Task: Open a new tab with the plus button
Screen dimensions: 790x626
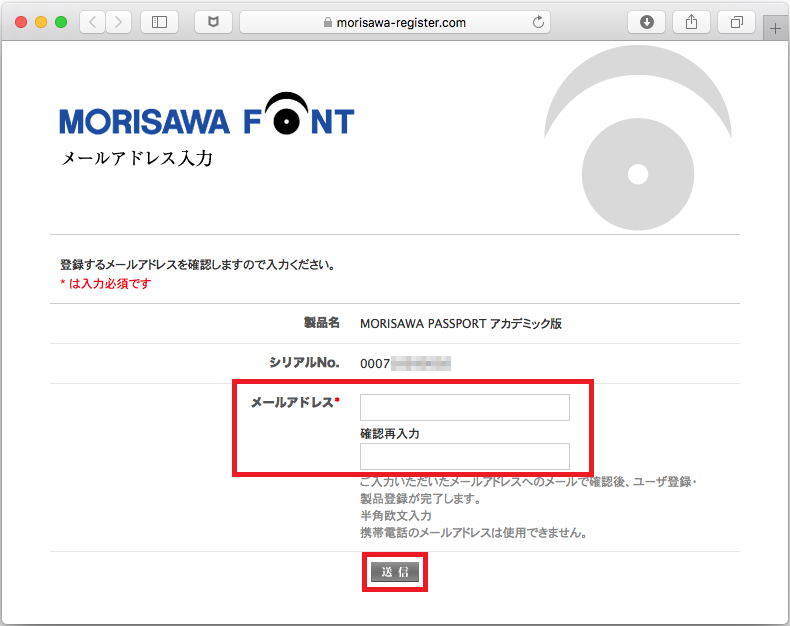Action: click(776, 28)
